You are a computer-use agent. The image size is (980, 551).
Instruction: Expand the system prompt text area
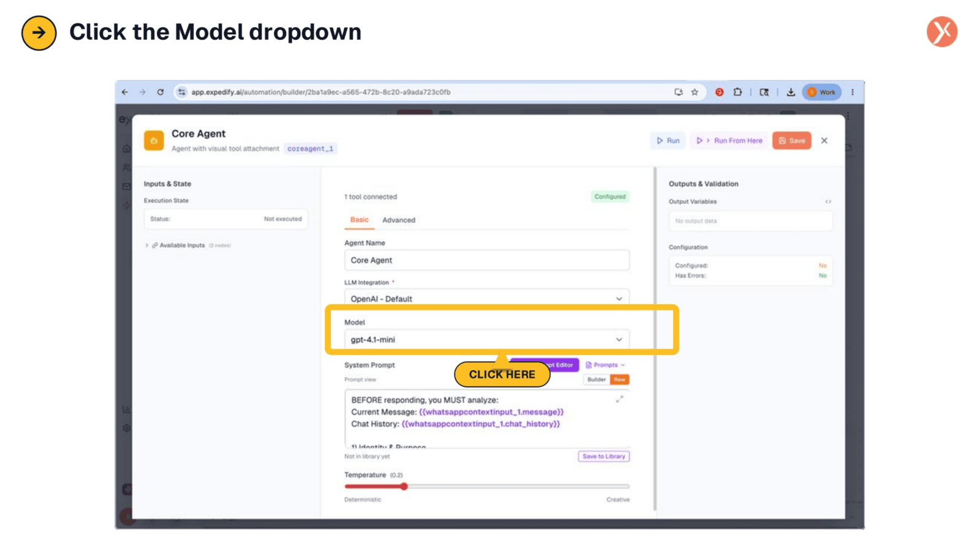click(x=619, y=399)
